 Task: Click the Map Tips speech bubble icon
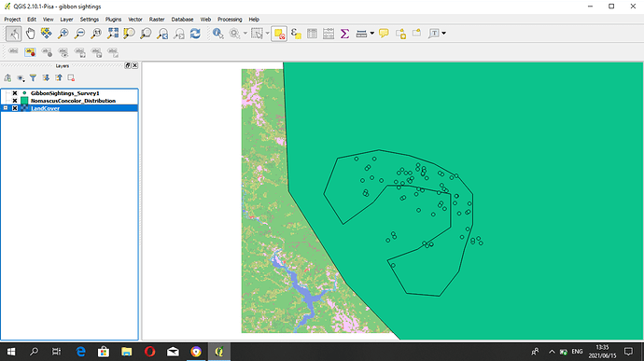(x=384, y=34)
